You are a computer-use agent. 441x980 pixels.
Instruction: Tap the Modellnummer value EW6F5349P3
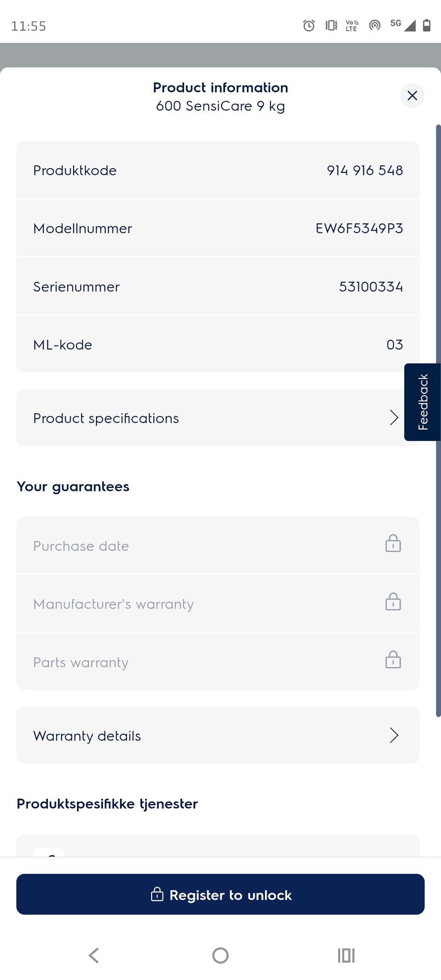point(359,228)
